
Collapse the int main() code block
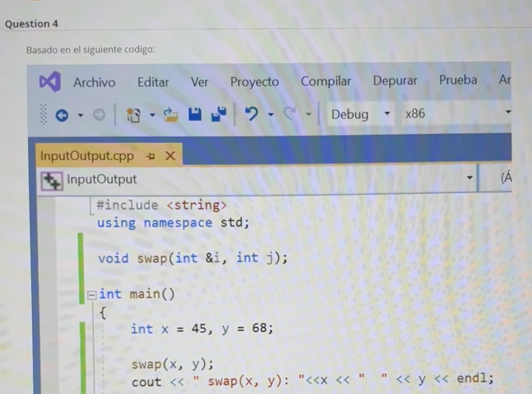[92, 294]
